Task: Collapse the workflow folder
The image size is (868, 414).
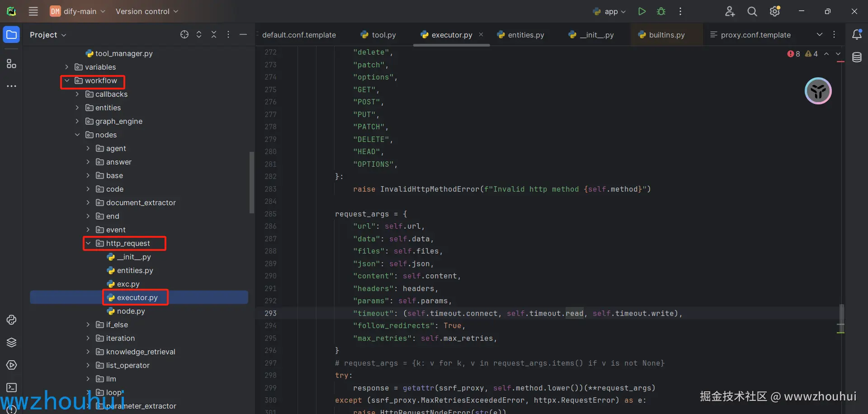Action: pyautogui.click(x=67, y=81)
